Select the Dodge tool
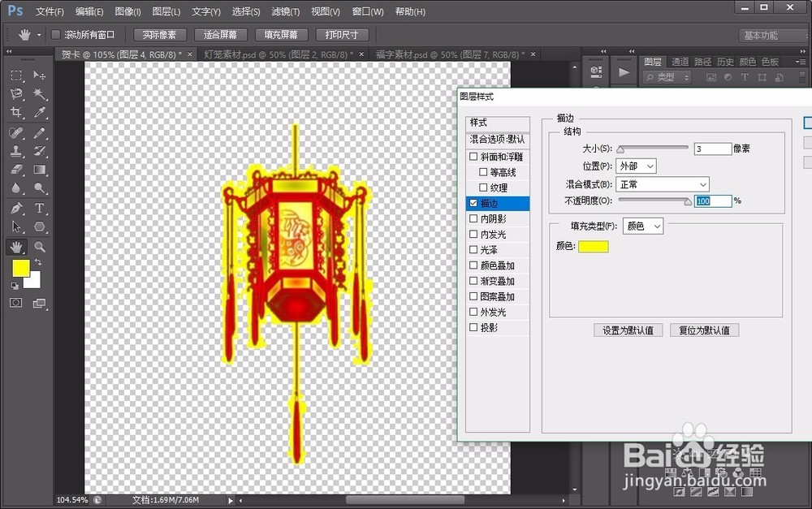Image resolution: width=812 pixels, height=509 pixels. click(x=39, y=188)
